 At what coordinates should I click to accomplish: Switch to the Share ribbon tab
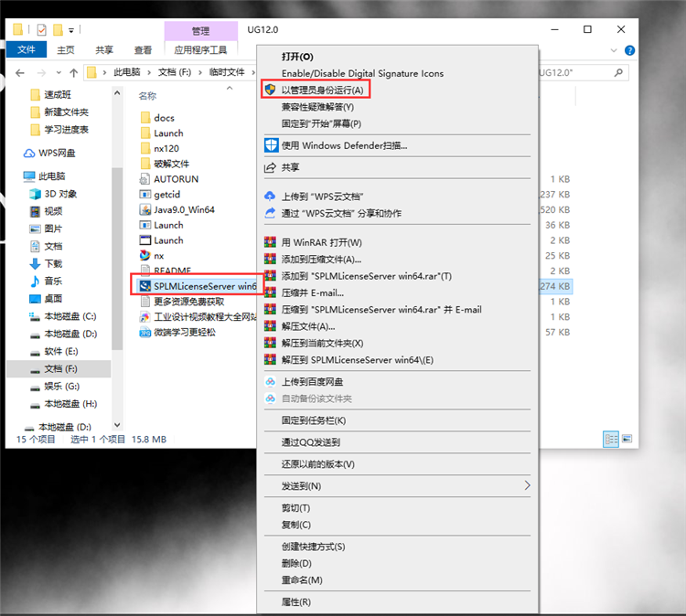pyautogui.click(x=104, y=50)
